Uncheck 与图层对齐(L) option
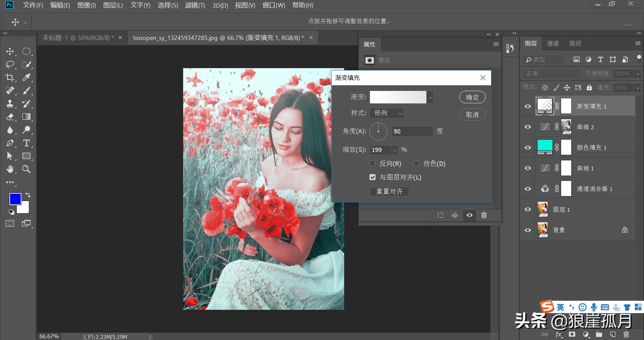Viewport: 644px width, 340px height. (372, 177)
